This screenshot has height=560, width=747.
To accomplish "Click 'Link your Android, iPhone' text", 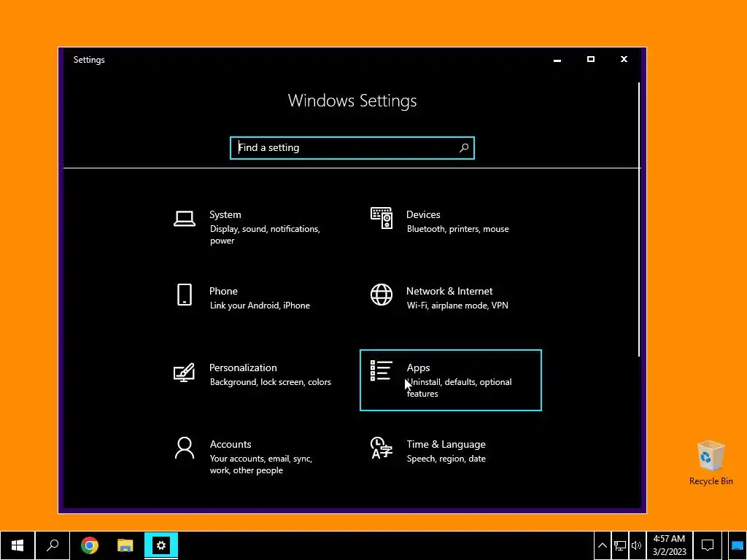I will pos(260,306).
